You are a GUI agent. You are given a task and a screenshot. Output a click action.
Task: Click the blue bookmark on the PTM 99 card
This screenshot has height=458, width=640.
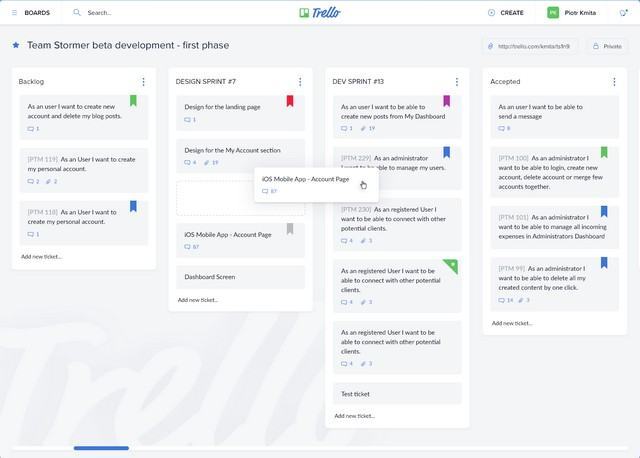(604, 262)
